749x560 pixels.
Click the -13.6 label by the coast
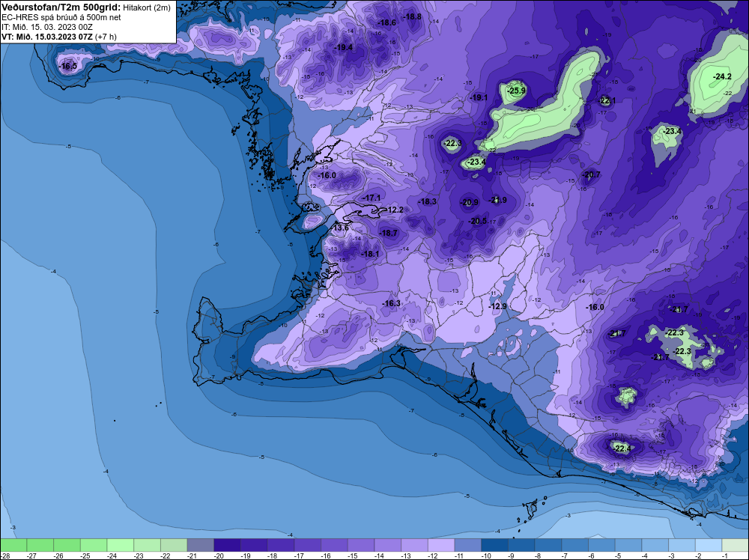340,228
